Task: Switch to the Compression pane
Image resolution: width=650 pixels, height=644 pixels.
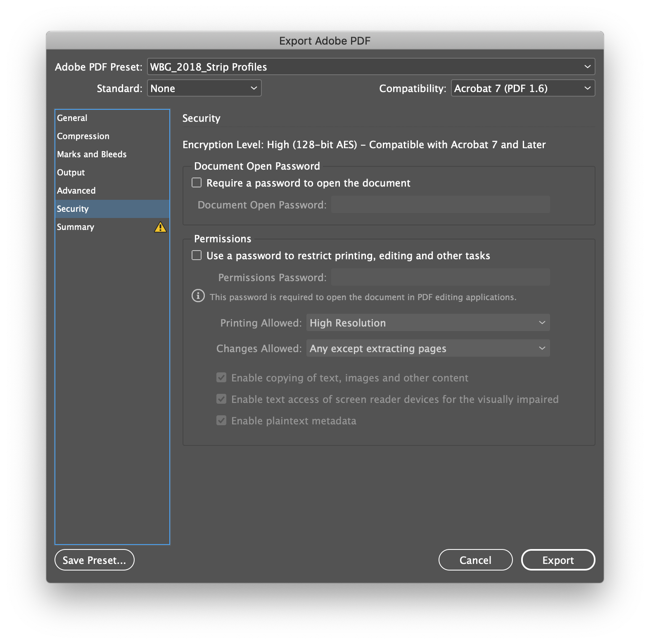Action: pos(112,136)
